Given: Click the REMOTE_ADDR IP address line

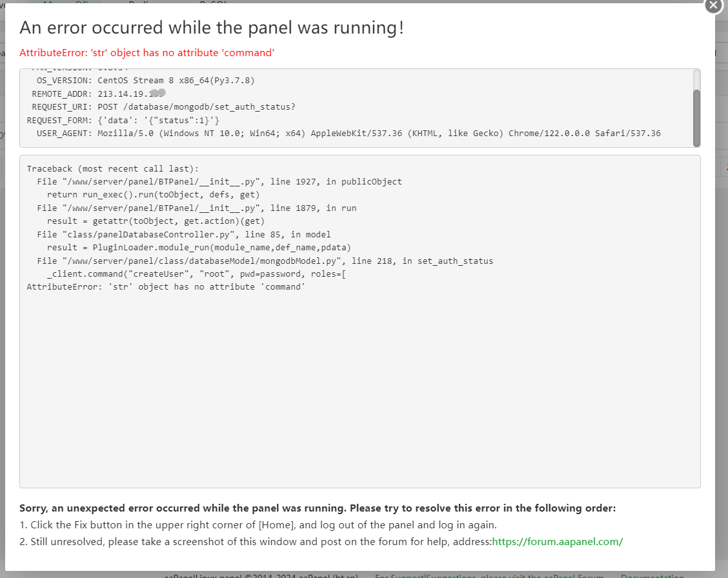Looking at the screenshot, I should pos(98,94).
